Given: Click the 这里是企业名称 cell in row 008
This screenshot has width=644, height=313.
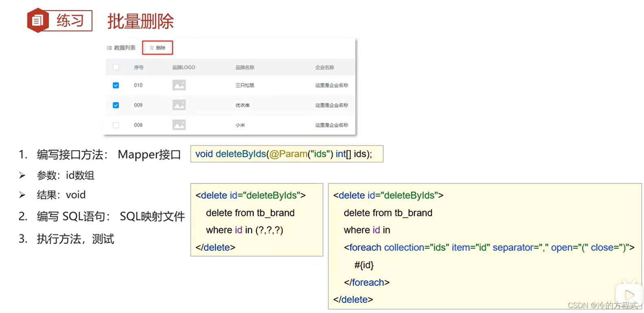Looking at the screenshot, I should point(331,125).
